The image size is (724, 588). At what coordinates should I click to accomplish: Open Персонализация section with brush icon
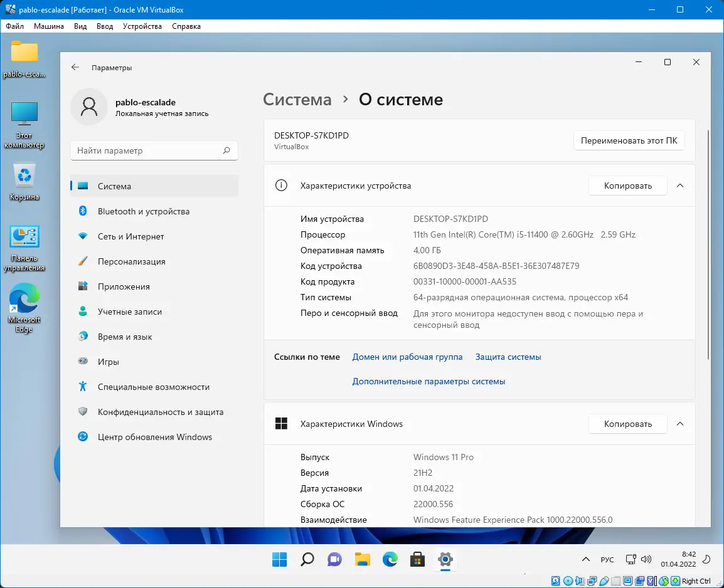(x=154, y=261)
